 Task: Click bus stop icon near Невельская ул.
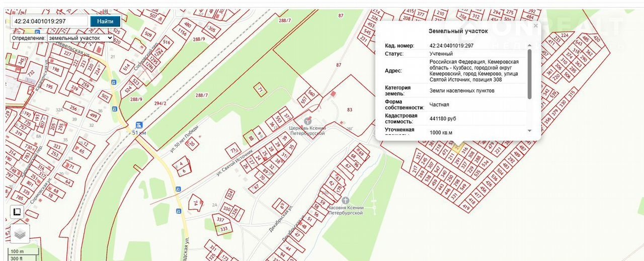pos(114,82)
